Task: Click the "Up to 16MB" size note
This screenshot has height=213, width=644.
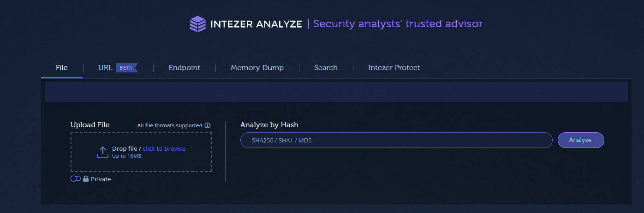Action: (x=126, y=156)
